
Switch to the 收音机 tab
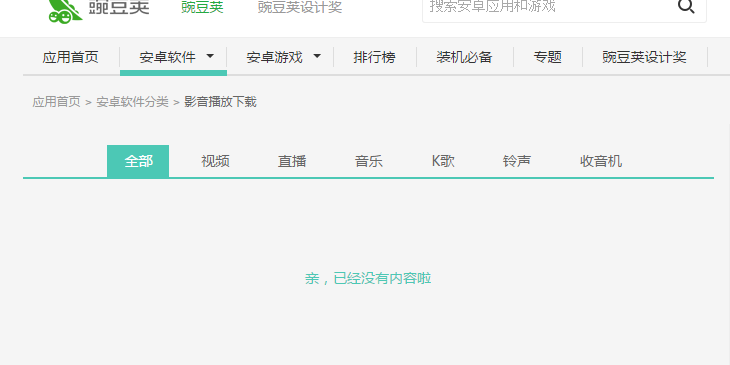click(x=601, y=162)
